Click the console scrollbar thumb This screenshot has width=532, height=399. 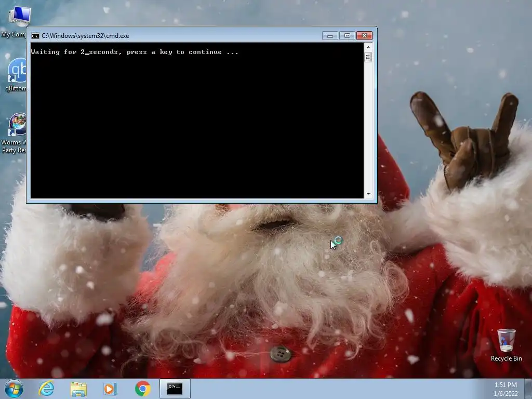point(368,57)
